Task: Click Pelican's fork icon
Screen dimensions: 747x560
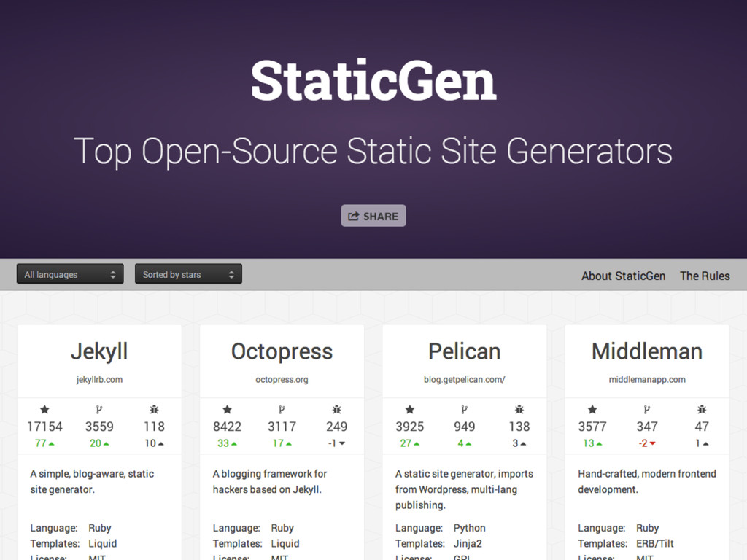Action: [464, 410]
